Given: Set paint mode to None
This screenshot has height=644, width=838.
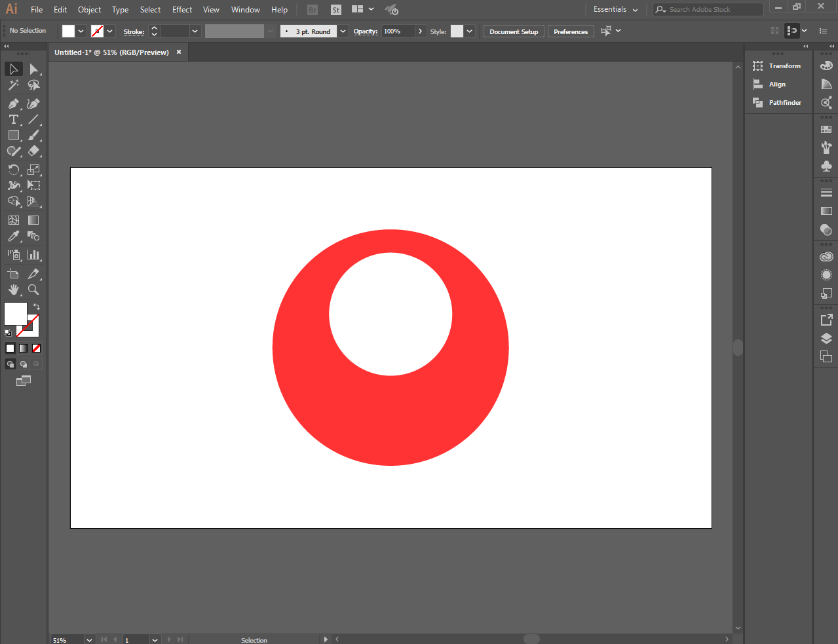Looking at the screenshot, I should (x=37, y=348).
